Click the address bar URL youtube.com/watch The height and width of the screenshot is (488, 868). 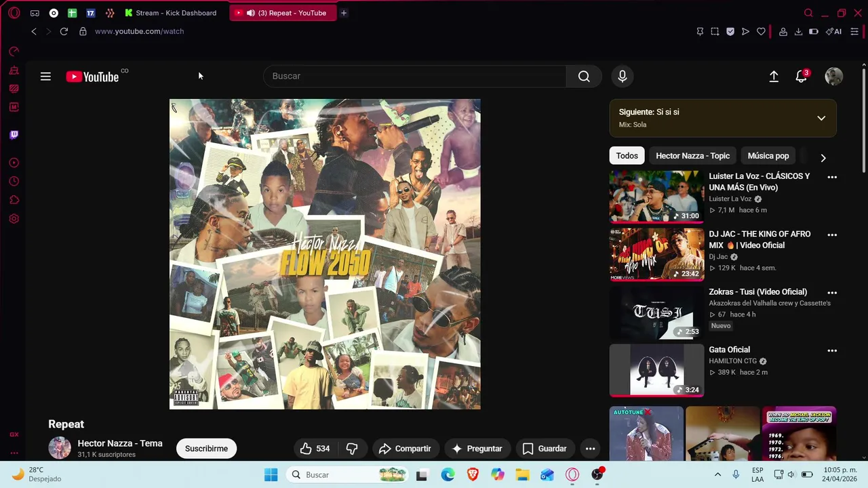pos(139,31)
